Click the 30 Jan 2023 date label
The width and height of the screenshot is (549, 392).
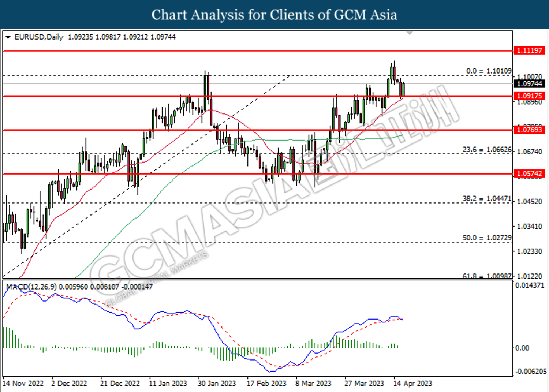[x=217, y=383]
